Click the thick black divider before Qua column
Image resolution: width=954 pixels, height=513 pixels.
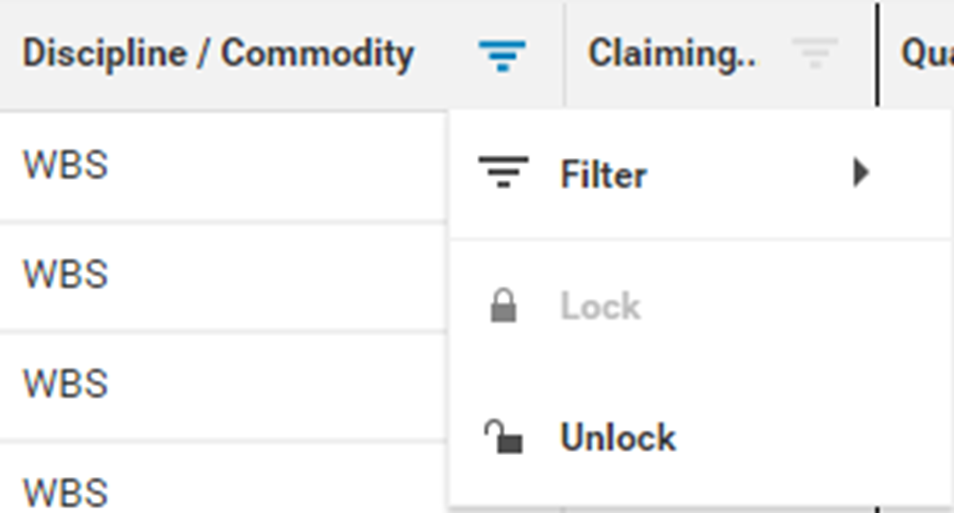[x=878, y=54]
